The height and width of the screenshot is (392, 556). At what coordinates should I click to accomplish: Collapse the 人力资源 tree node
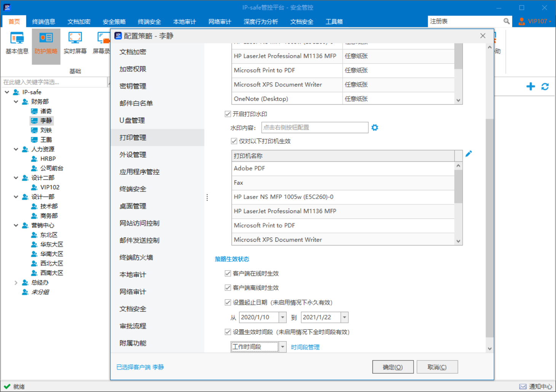point(16,149)
